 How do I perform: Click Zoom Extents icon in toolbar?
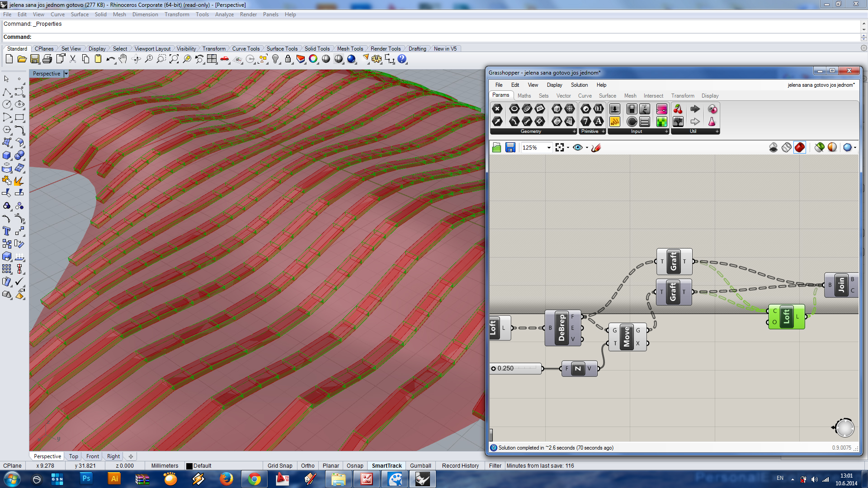pyautogui.click(x=174, y=59)
